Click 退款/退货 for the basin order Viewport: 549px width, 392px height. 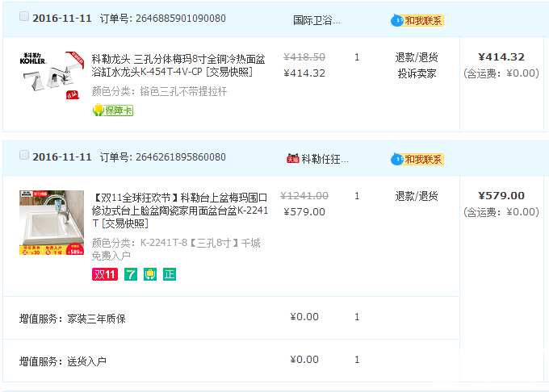tap(417, 196)
